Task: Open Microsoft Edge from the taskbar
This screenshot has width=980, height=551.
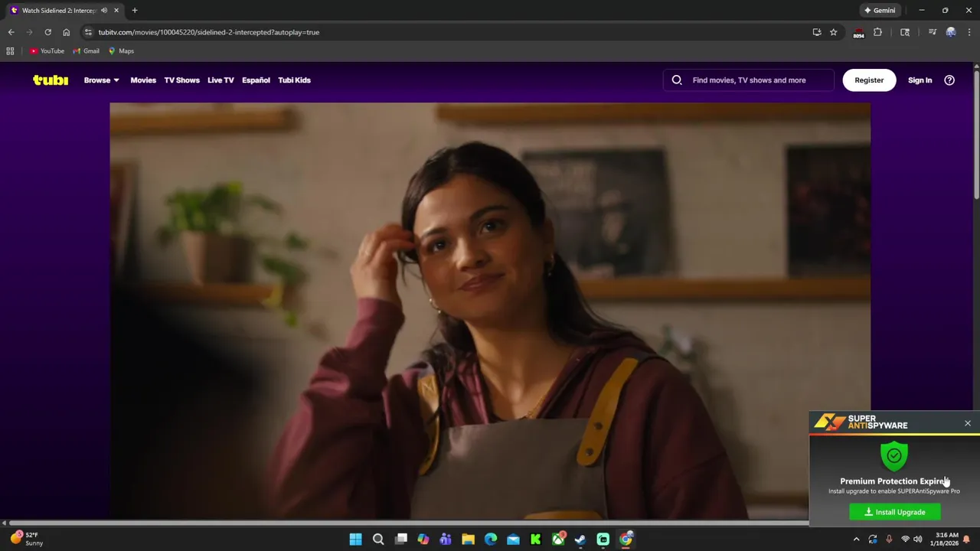Action: click(x=491, y=540)
